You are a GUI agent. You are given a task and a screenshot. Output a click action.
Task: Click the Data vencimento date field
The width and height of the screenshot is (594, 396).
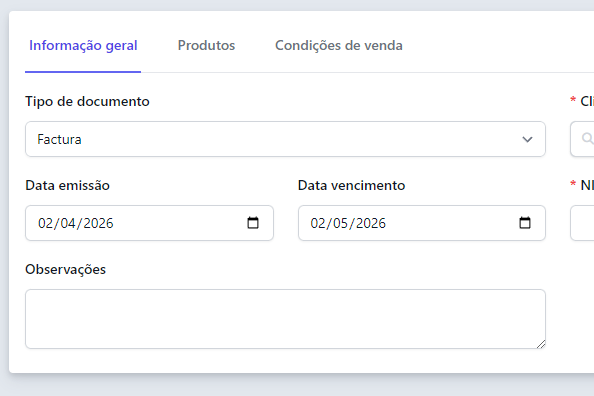(422, 223)
